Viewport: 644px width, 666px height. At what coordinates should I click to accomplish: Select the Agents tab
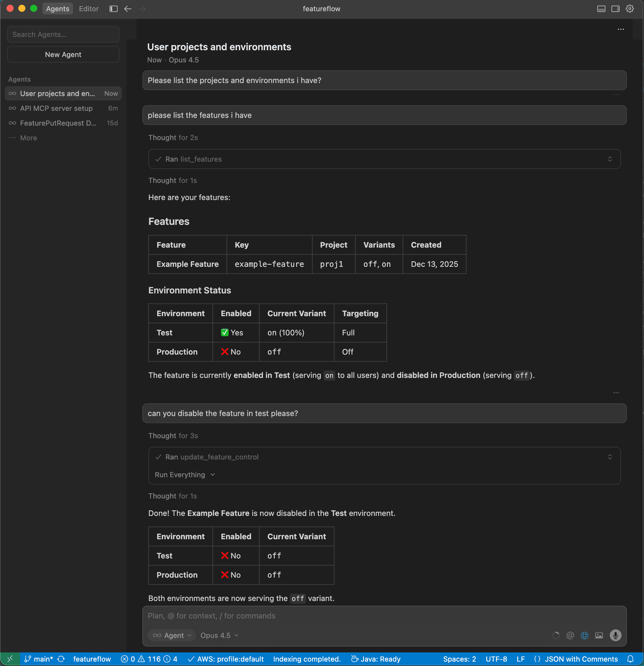pyautogui.click(x=57, y=9)
